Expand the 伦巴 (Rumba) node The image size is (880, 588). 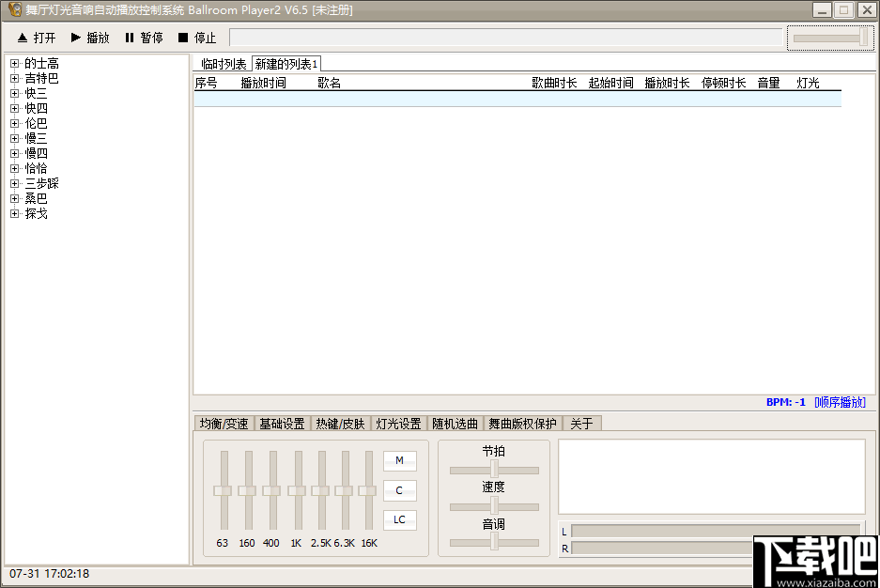tap(12, 123)
